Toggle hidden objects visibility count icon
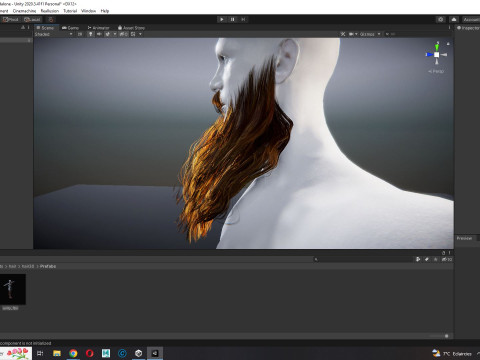This screenshot has height=360, width=480. coord(123,34)
